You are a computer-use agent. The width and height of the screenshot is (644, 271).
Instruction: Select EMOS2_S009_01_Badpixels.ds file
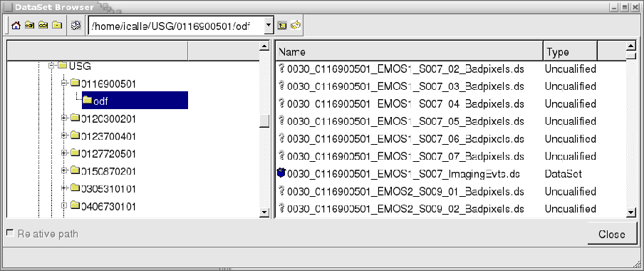[x=405, y=192]
